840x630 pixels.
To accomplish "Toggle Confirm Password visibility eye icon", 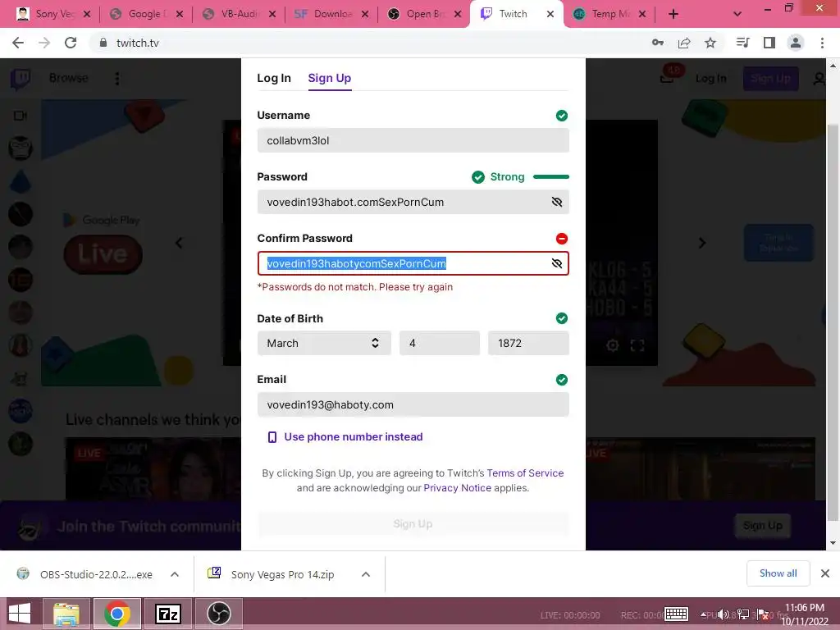I will tap(557, 263).
